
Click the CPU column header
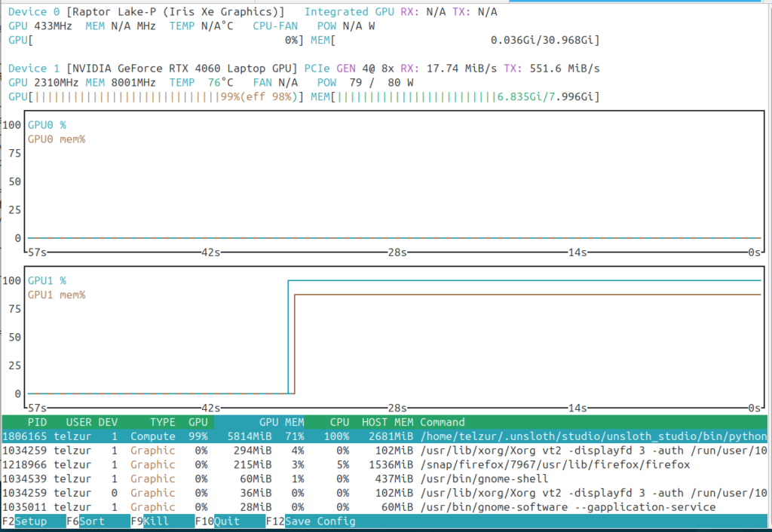coord(339,422)
